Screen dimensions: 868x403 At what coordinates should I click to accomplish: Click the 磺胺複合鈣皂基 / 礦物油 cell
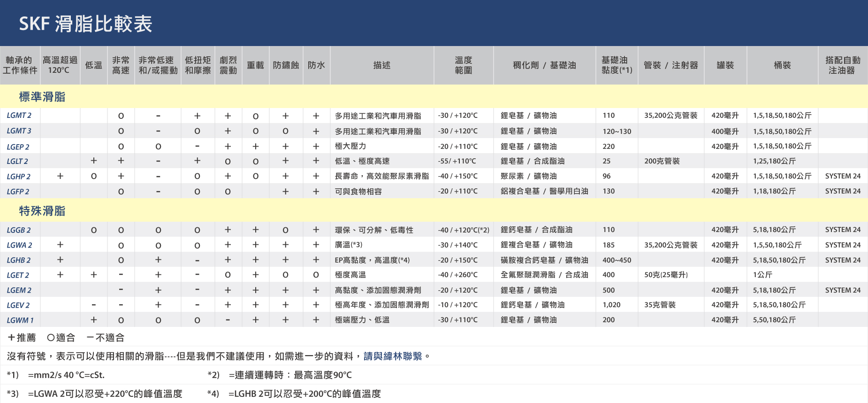[x=544, y=260]
